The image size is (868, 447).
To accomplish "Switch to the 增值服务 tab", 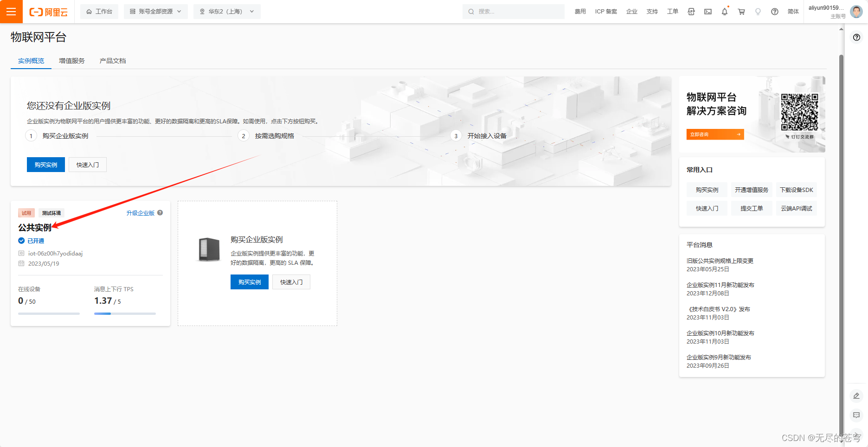I will click(72, 61).
